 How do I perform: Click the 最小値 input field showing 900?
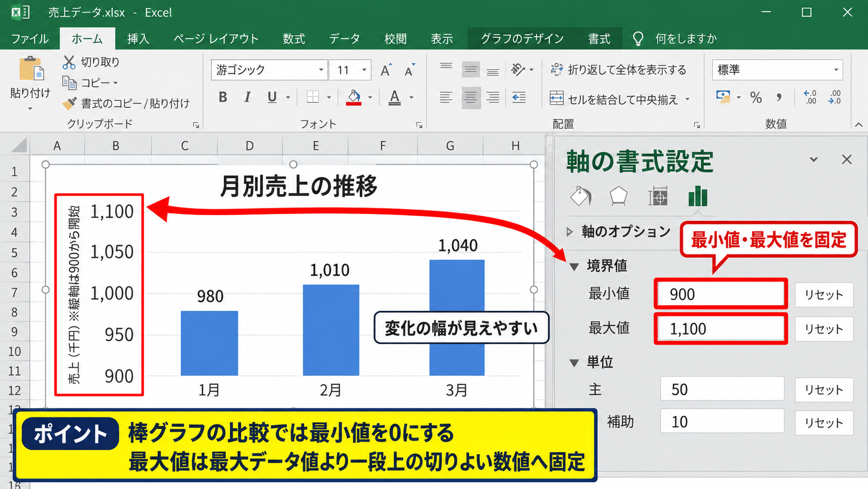pos(721,295)
